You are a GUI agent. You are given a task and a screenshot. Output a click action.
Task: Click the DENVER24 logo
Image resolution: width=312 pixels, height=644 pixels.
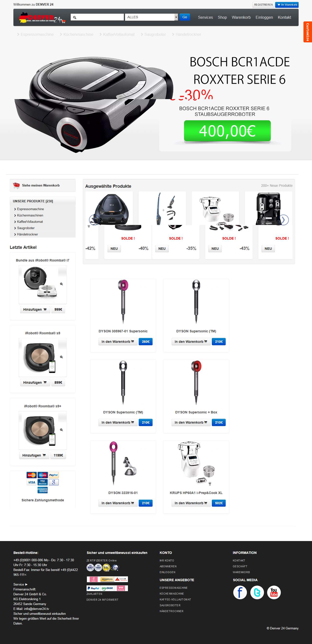tap(42, 18)
